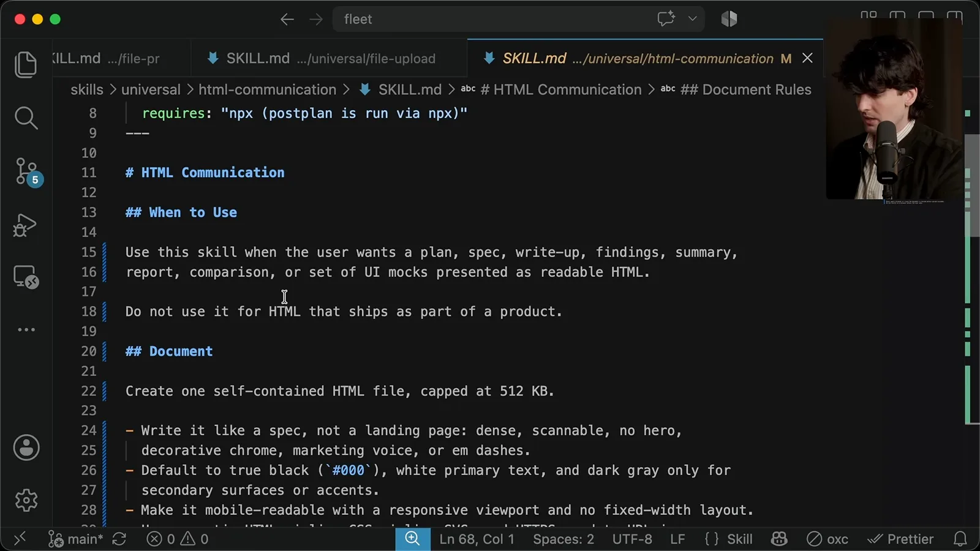Open the Search panel
The width and height of the screenshot is (980, 551).
click(26, 118)
